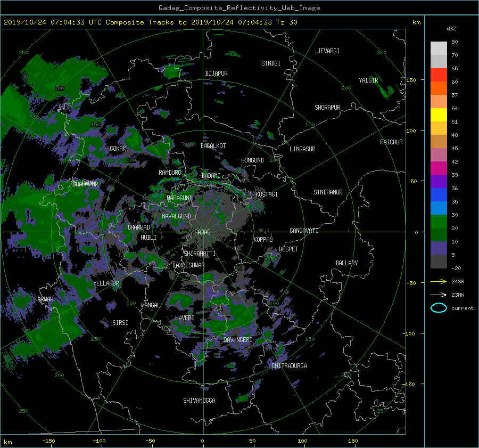Click the BALLARY label
Image resolution: width=479 pixels, height=448 pixels.
tap(346, 263)
